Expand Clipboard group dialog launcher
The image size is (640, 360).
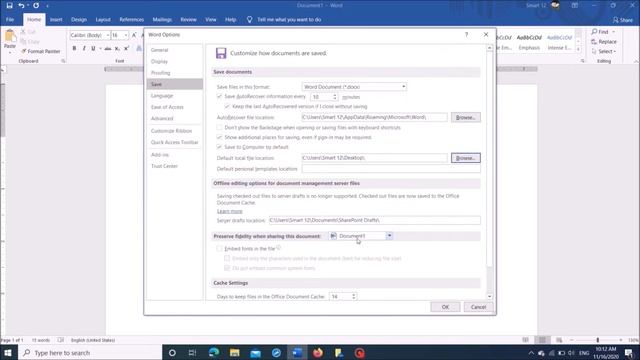coord(63,61)
